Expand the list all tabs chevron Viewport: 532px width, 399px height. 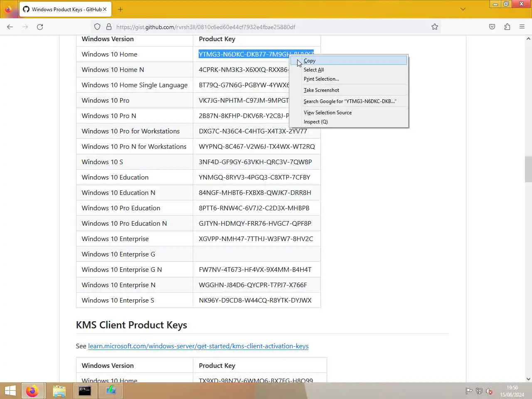tap(463, 9)
